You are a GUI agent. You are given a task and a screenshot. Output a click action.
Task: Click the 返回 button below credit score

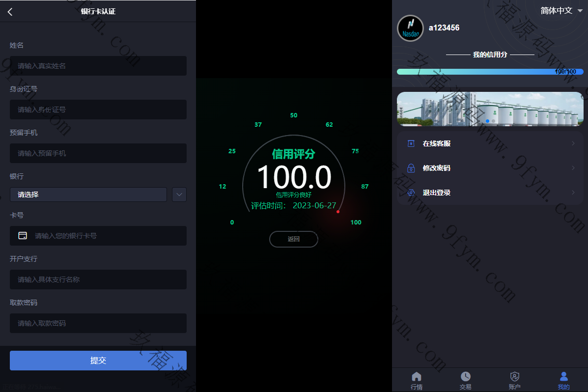(294, 239)
